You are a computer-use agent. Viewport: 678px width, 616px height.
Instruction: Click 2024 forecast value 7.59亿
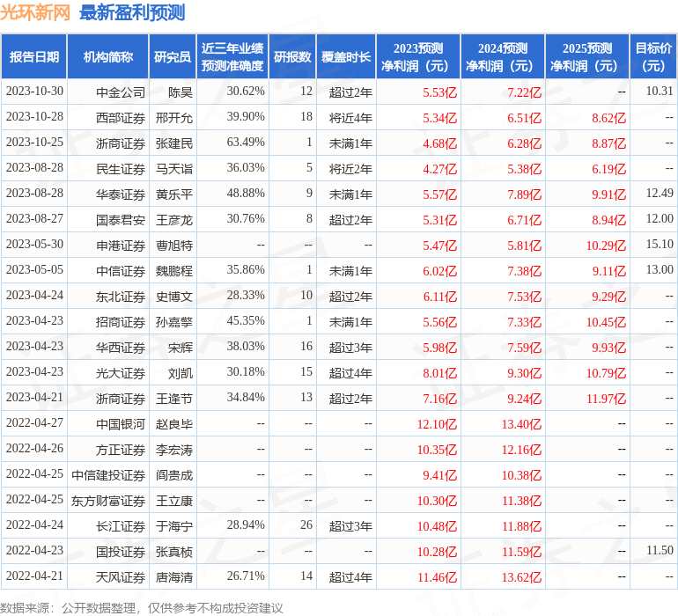[524, 347]
